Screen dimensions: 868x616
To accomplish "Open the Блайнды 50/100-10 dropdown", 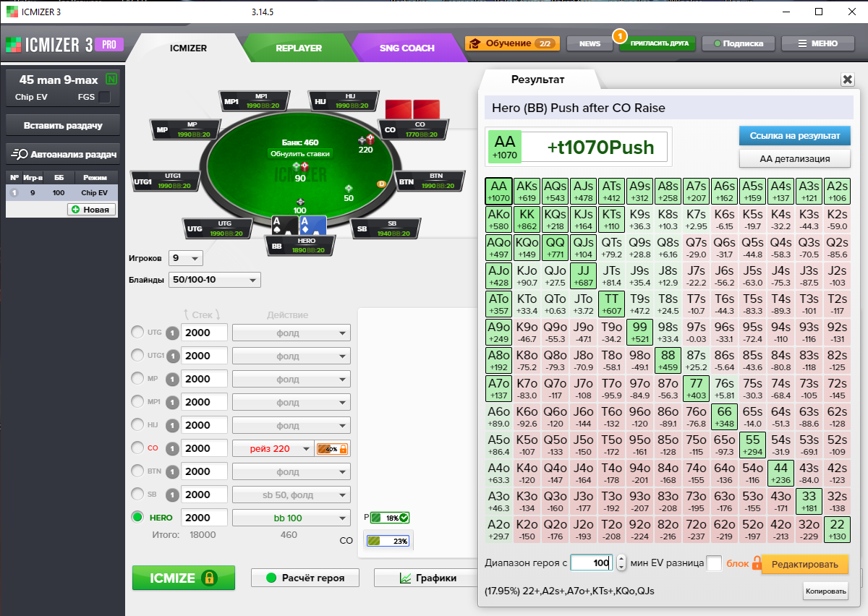I will tap(214, 280).
